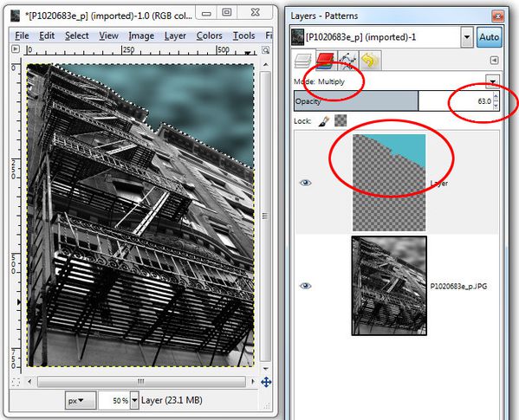Image resolution: width=519 pixels, height=420 pixels.
Task: Open the zoom percentage dropdown arrow
Action: 134,400
